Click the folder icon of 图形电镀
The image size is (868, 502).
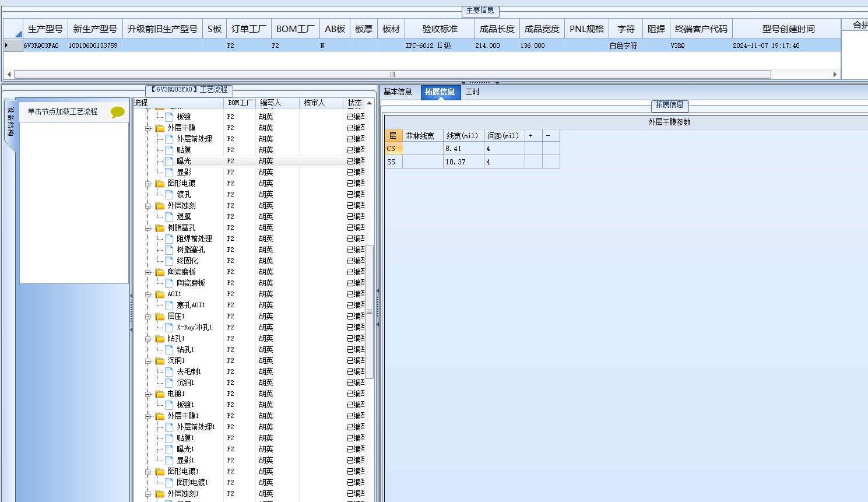[160, 183]
